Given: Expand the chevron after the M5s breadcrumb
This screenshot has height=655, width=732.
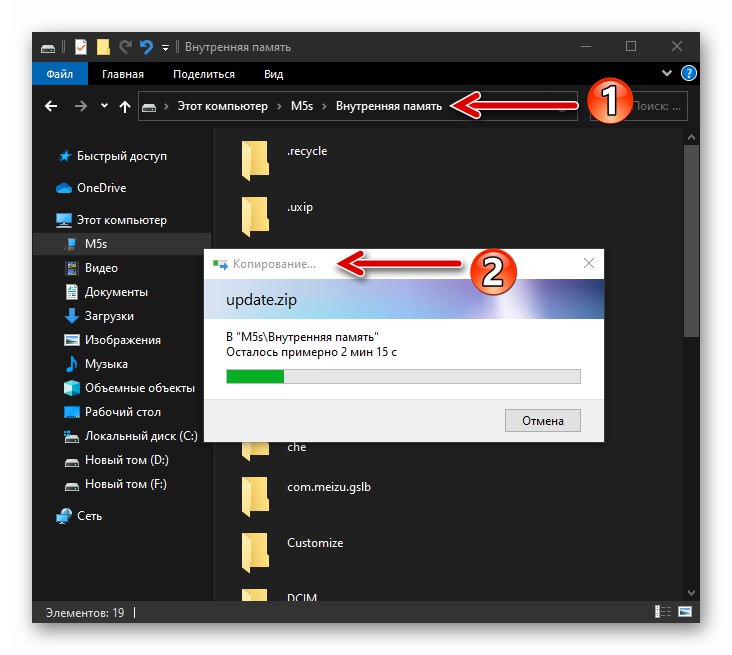Looking at the screenshot, I should click(x=324, y=106).
